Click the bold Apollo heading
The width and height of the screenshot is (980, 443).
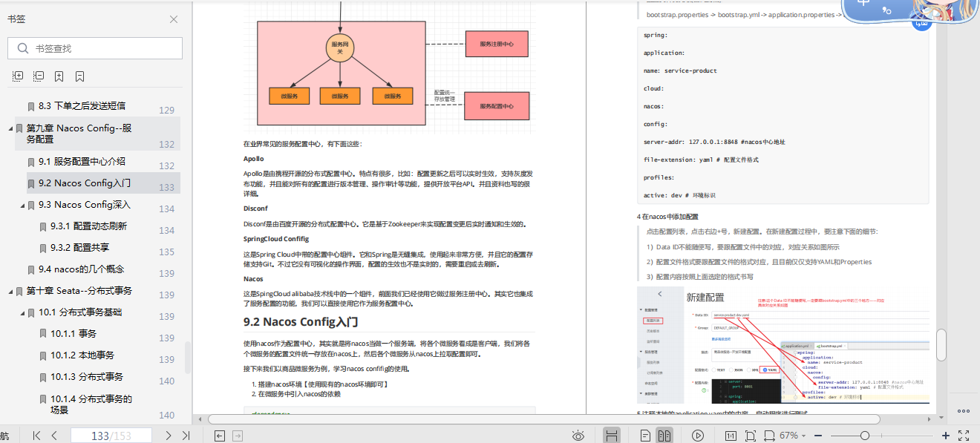coord(253,159)
